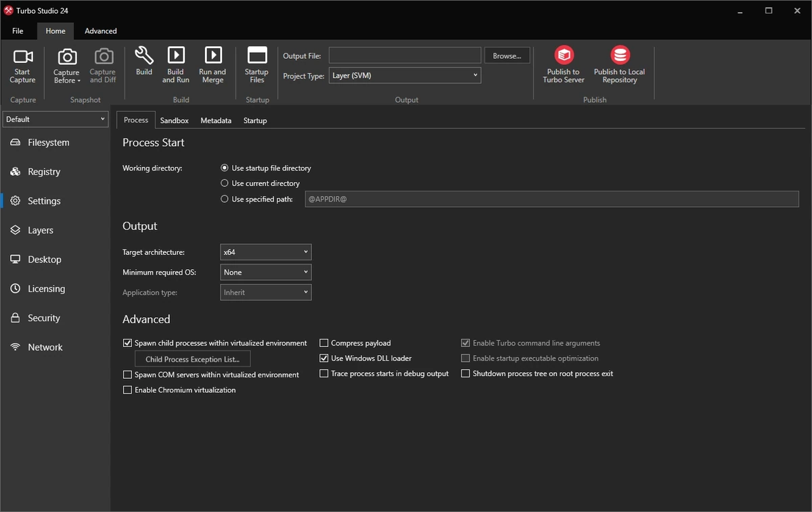Click Publish to Local Repository icon
This screenshot has height=512, width=812.
[620, 55]
